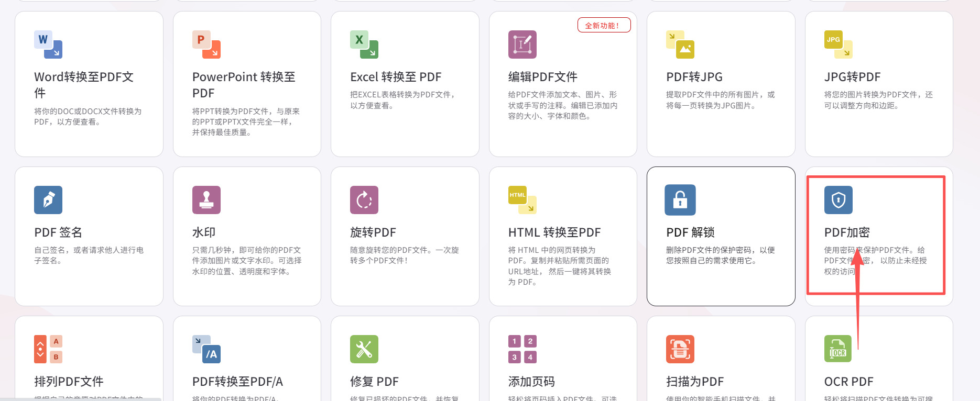This screenshot has height=401, width=980.
Task: Click description '给PDF文件添加文本、图片、形状'
Action: (563, 105)
